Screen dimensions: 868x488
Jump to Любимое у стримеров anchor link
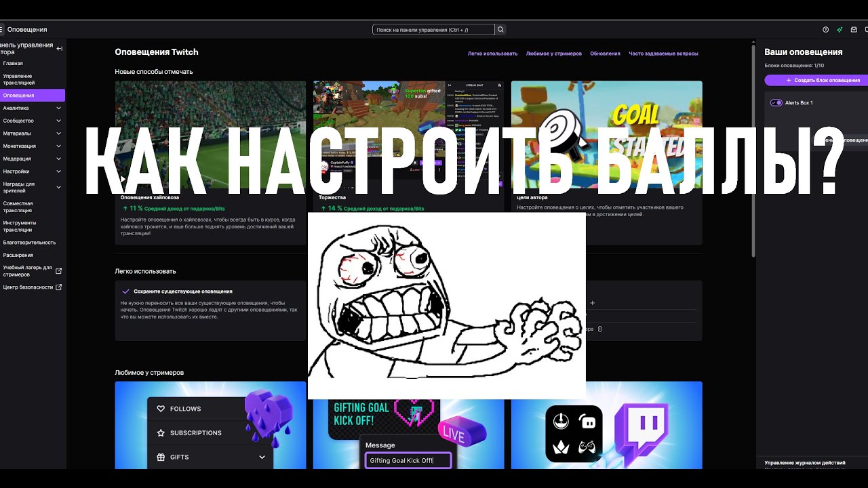(x=553, y=54)
